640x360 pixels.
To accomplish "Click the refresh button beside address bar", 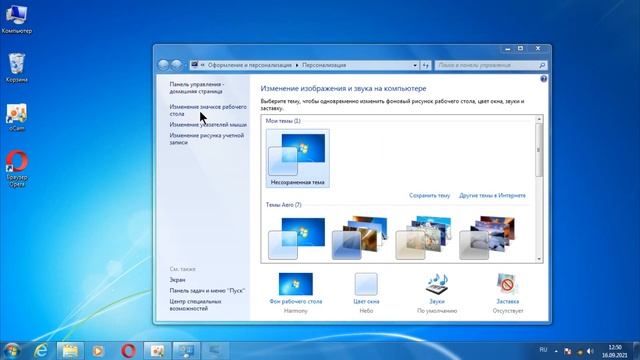I will coord(426,65).
